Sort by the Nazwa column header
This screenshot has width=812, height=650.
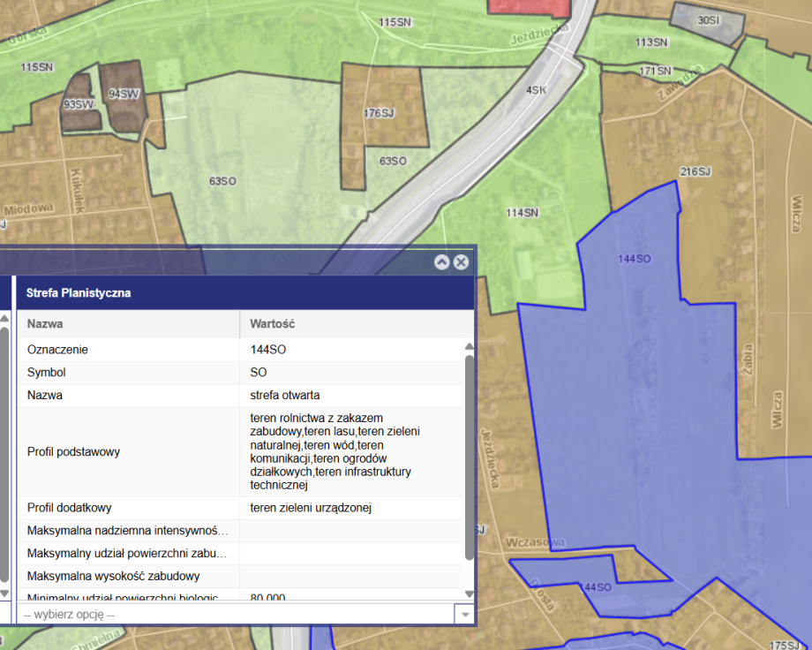(128, 324)
